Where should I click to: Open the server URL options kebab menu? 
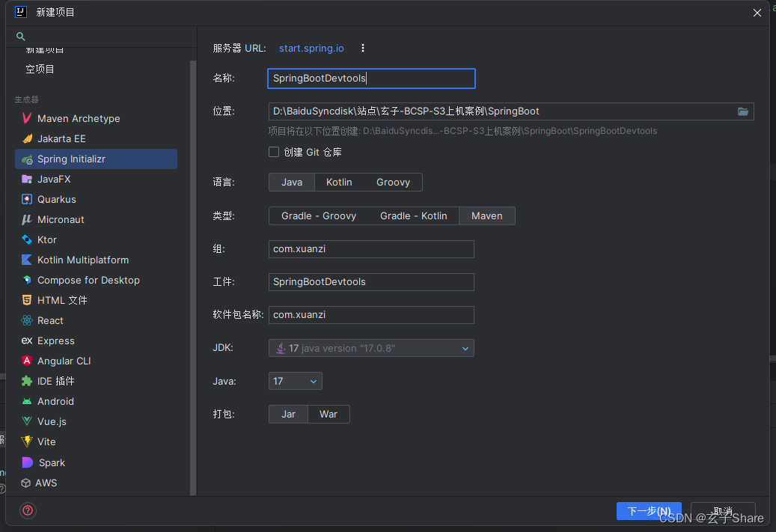[x=363, y=48]
